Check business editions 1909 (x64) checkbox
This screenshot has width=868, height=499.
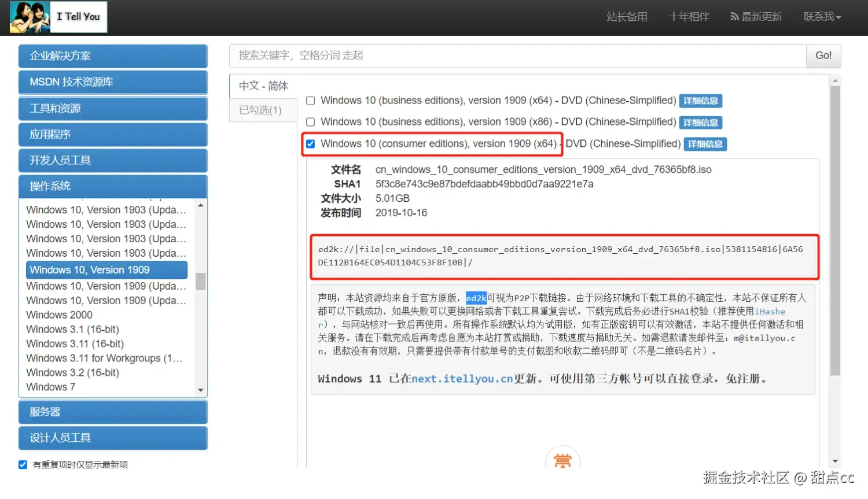(x=310, y=101)
